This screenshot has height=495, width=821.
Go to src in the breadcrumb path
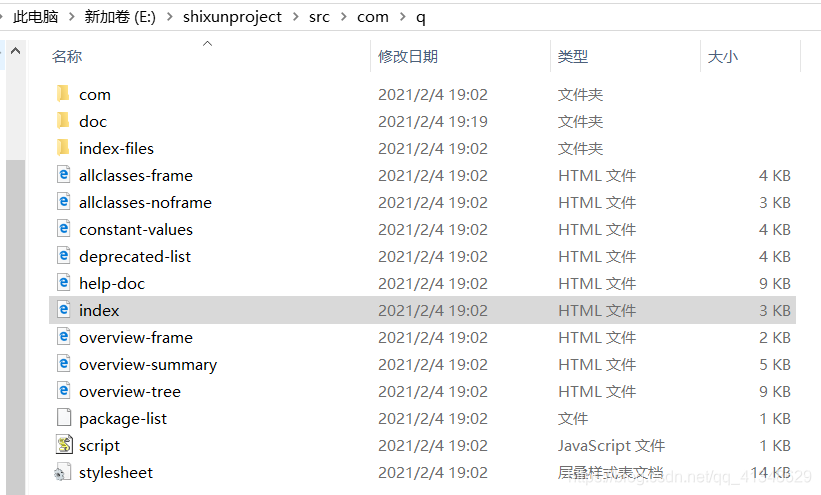click(x=319, y=17)
